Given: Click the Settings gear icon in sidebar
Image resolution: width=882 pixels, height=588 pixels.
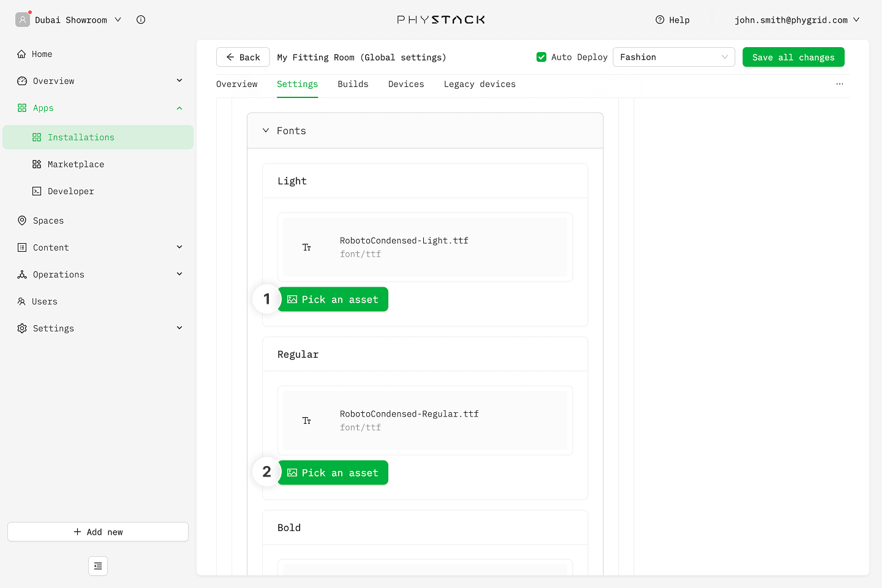Looking at the screenshot, I should [x=22, y=328].
